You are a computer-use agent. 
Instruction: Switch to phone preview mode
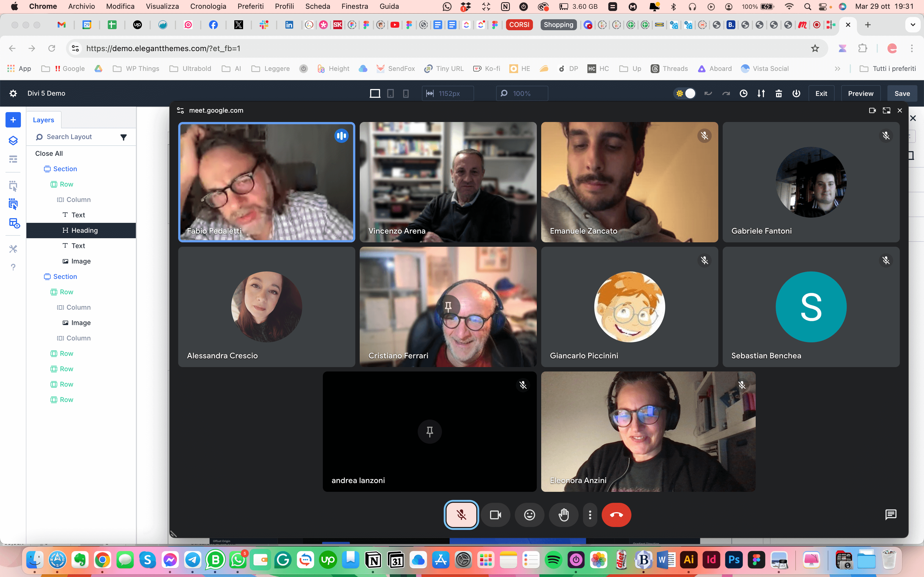coord(406,93)
